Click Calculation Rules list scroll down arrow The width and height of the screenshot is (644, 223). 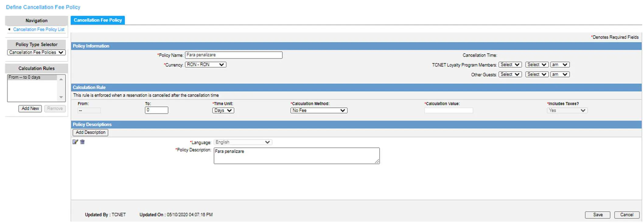click(61, 97)
